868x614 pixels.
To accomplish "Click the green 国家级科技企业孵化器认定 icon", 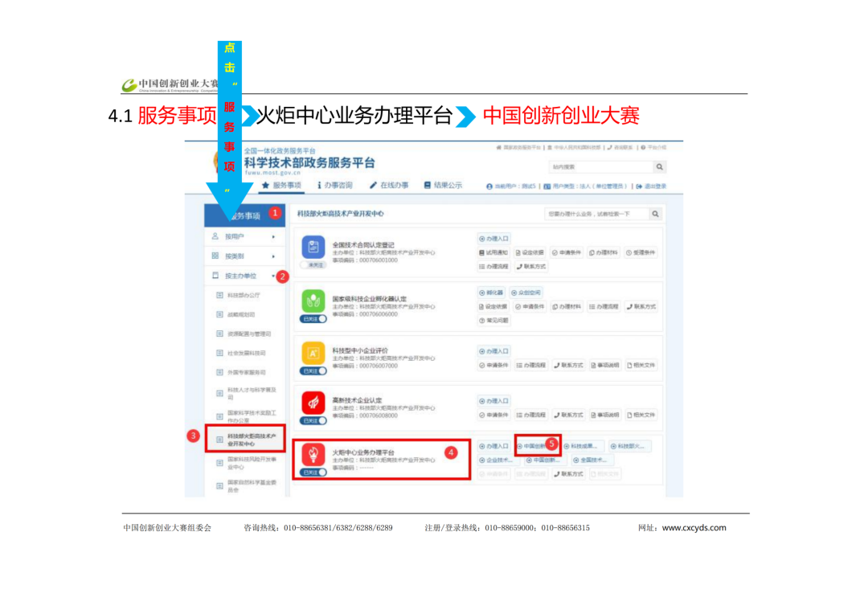I will point(313,301).
